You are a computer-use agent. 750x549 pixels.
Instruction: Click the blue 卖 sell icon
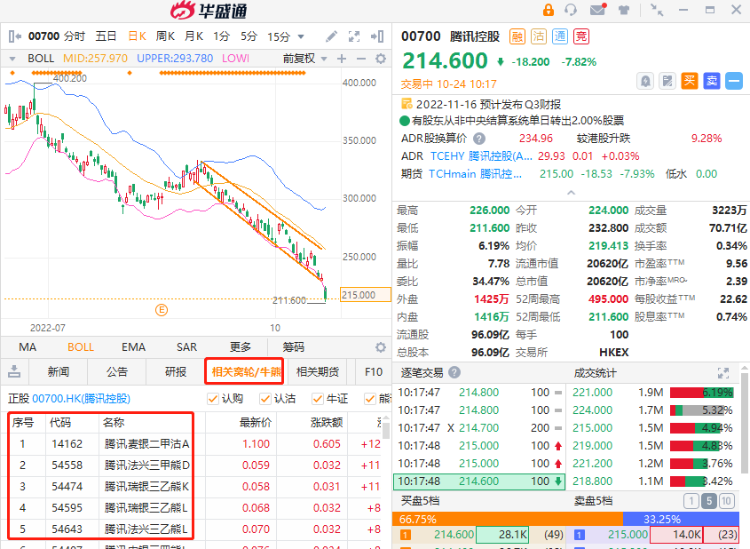(711, 81)
